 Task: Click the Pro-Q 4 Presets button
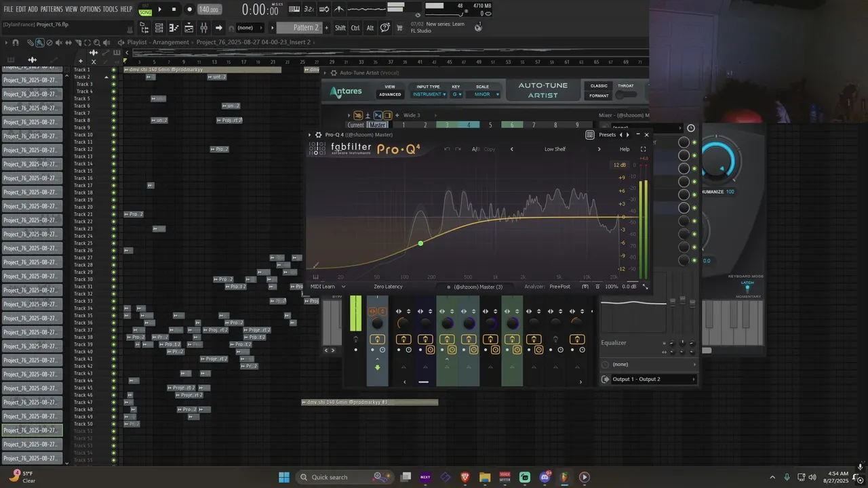coord(607,135)
